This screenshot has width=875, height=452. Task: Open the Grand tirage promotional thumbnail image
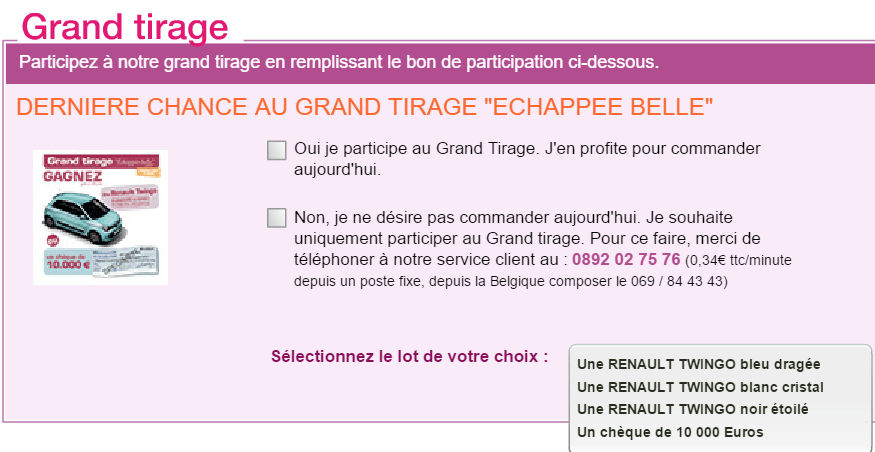tap(100, 217)
